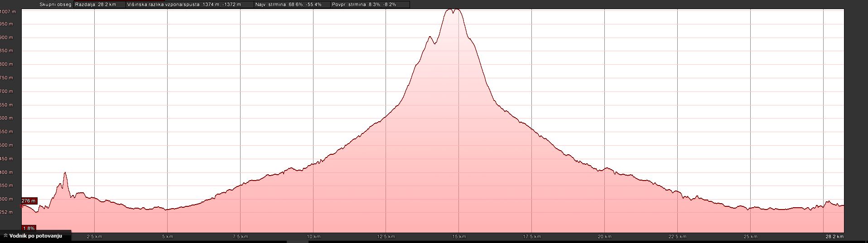Viewport: 868px width, 243px height.
Task: Click the red square cursor marker at start
Action: click(x=22, y=206)
